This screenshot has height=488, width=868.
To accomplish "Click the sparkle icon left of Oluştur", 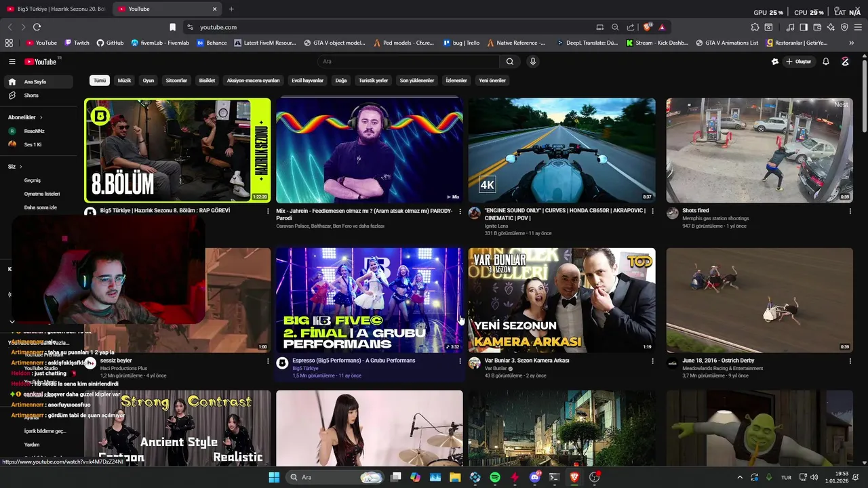I will click(x=775, y=62).
